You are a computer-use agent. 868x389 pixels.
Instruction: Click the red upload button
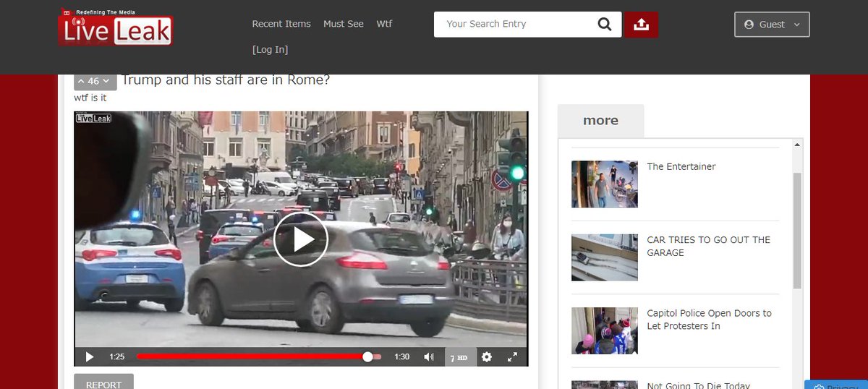pyautogui.click(x=641, y=24)
